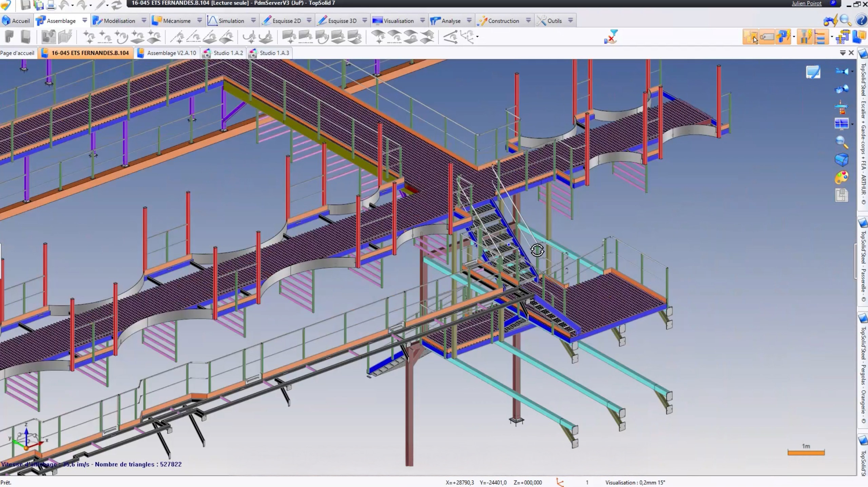Image resolution: width=868 pixels, height=487 pixels.
Task: Open the blue help question mark
Action: point(861,20)
